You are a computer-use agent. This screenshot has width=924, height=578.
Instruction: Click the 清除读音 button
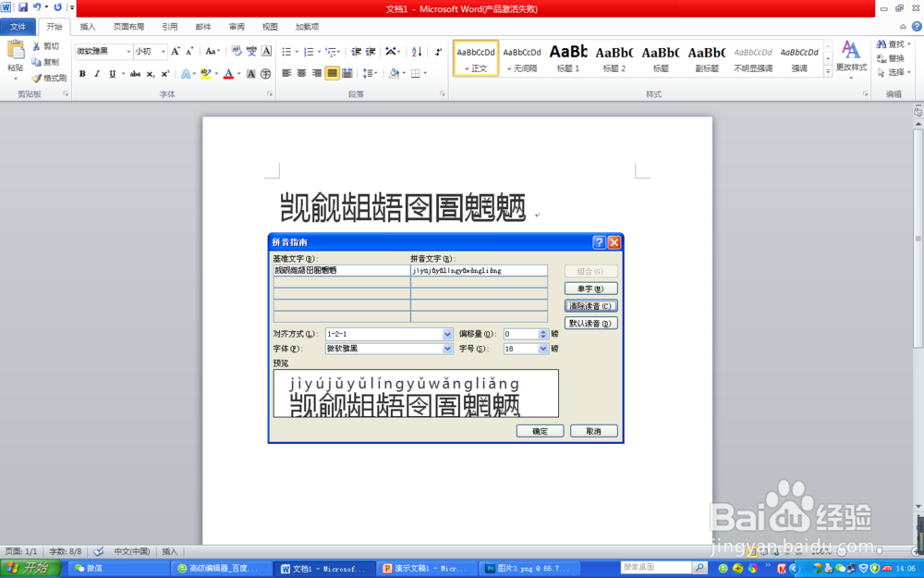point(591,304)
